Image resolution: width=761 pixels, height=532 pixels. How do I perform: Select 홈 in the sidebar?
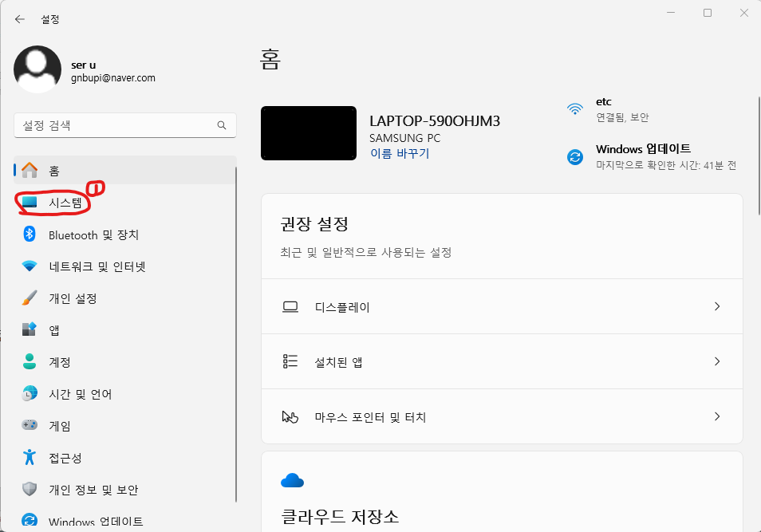click(x=124, y=171)
